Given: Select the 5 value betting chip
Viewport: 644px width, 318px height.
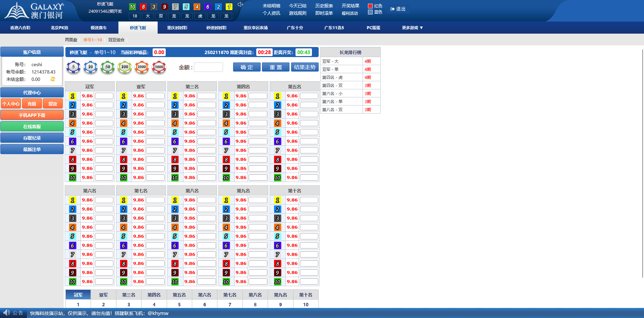Looking at the screenshot, I should 73,67.
